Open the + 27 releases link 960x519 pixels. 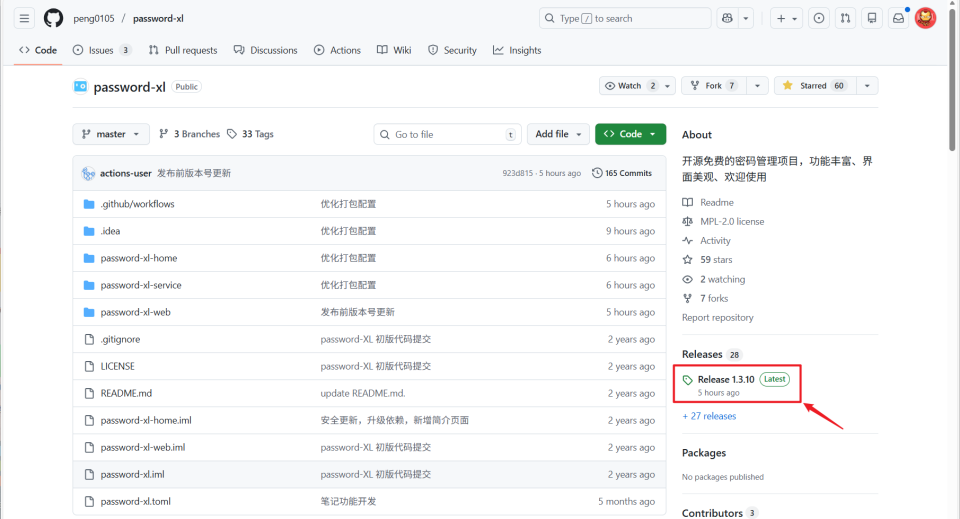[x=709, y=416]
